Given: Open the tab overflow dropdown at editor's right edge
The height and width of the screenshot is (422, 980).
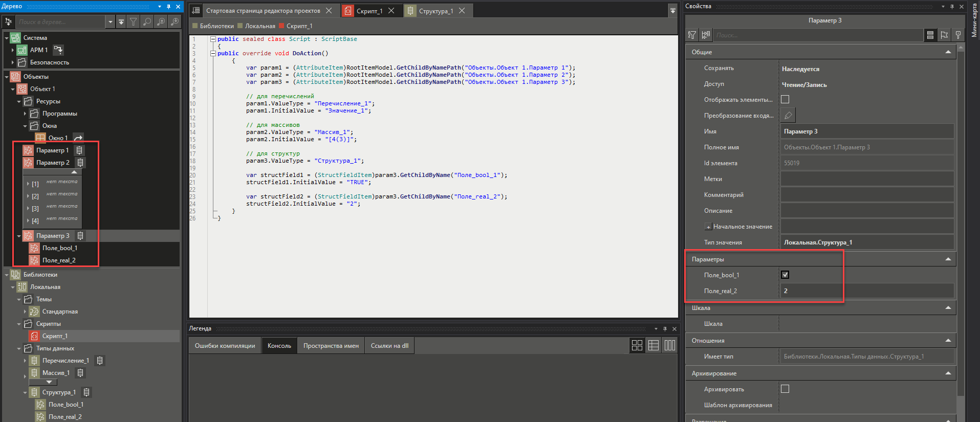Looking at the screenshot, I should (672, 10).
